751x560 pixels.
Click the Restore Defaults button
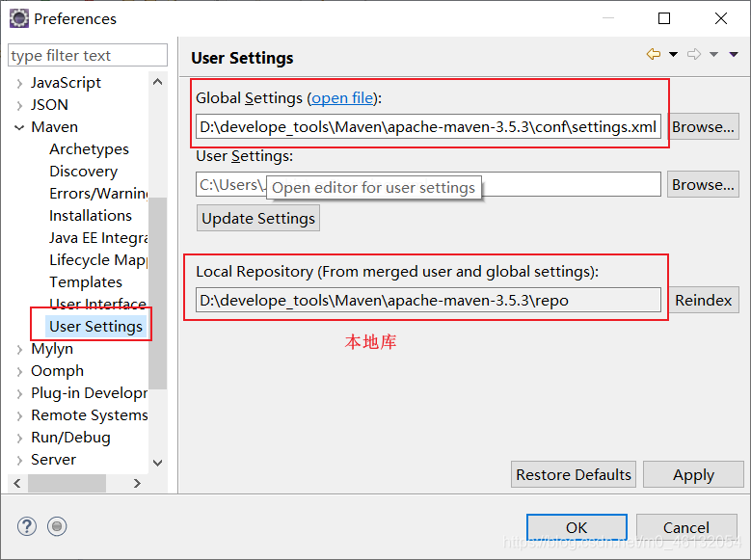coord(574,475)
